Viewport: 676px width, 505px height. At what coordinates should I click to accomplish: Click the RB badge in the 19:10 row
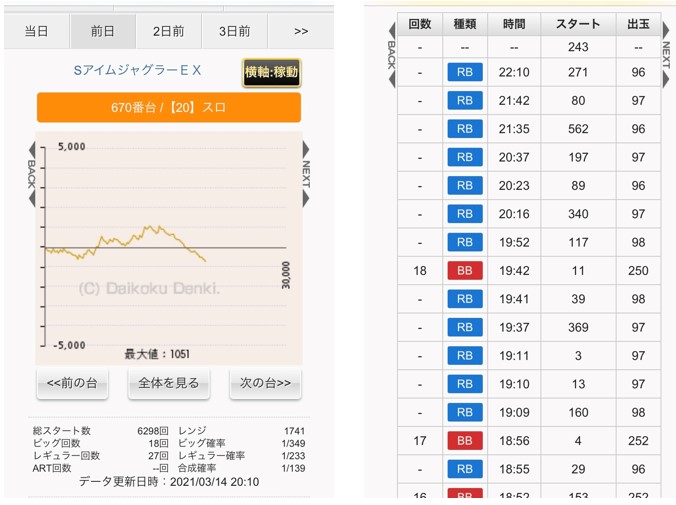465,384
